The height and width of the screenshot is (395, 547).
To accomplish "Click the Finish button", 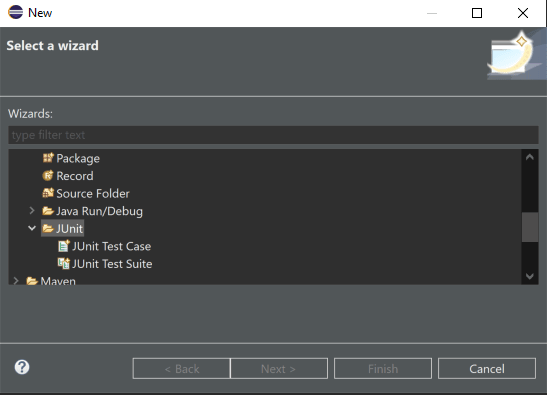I will pyautogui.click(x=383, y=368).
